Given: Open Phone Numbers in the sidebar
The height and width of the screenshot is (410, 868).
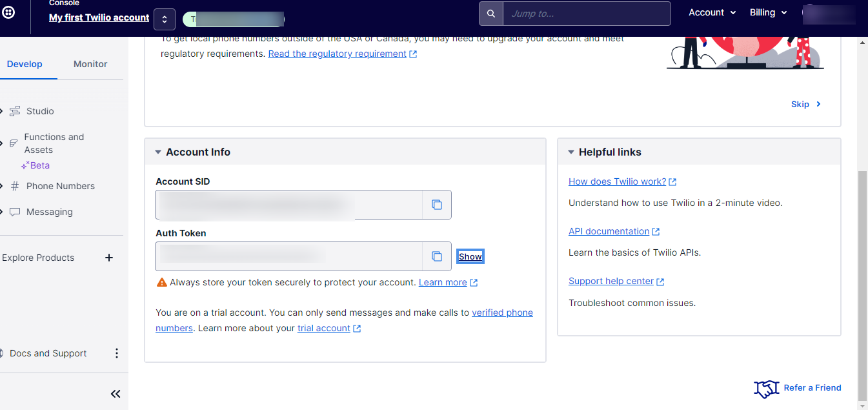Looking at the screenshot, I should (x=61, y=186).
